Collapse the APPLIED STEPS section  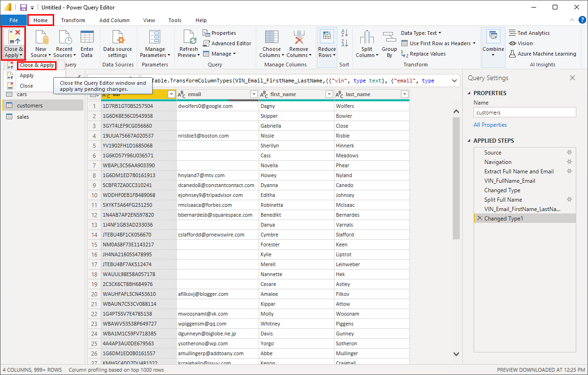click(470, 141)
